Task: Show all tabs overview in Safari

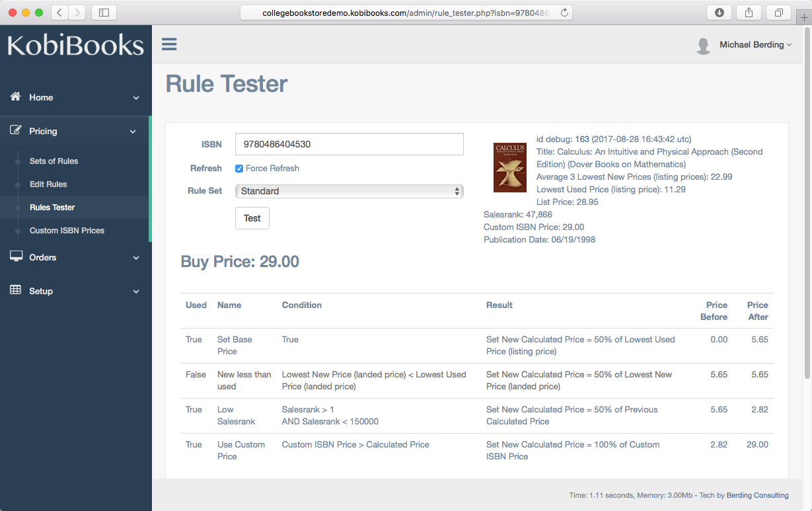Action: coord(778,13)
